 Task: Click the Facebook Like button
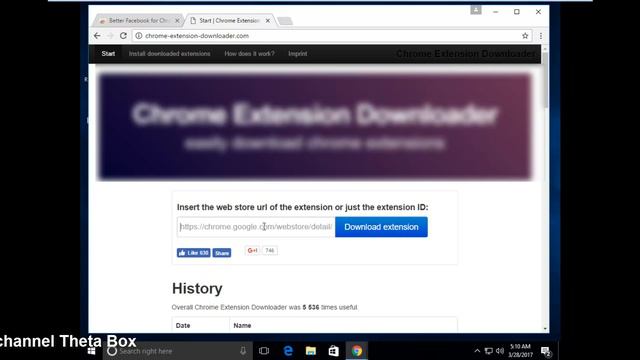click(193, 253)
